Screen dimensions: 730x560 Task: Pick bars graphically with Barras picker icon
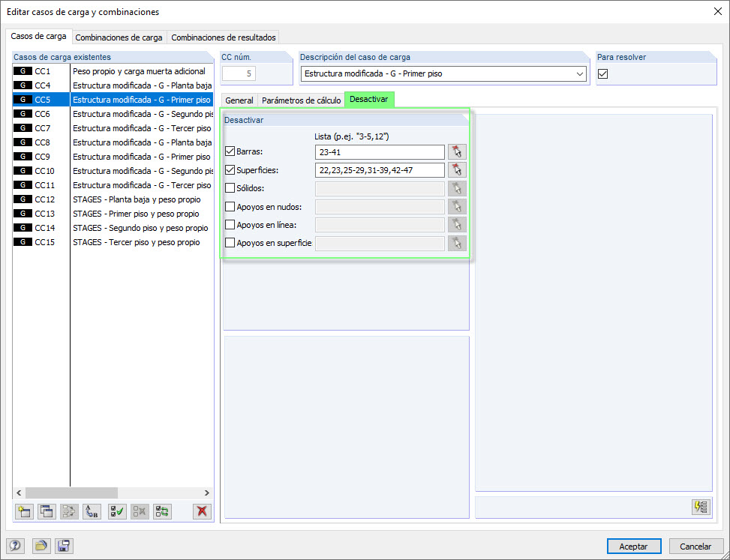pyautogui.click(x=457, y=152)
